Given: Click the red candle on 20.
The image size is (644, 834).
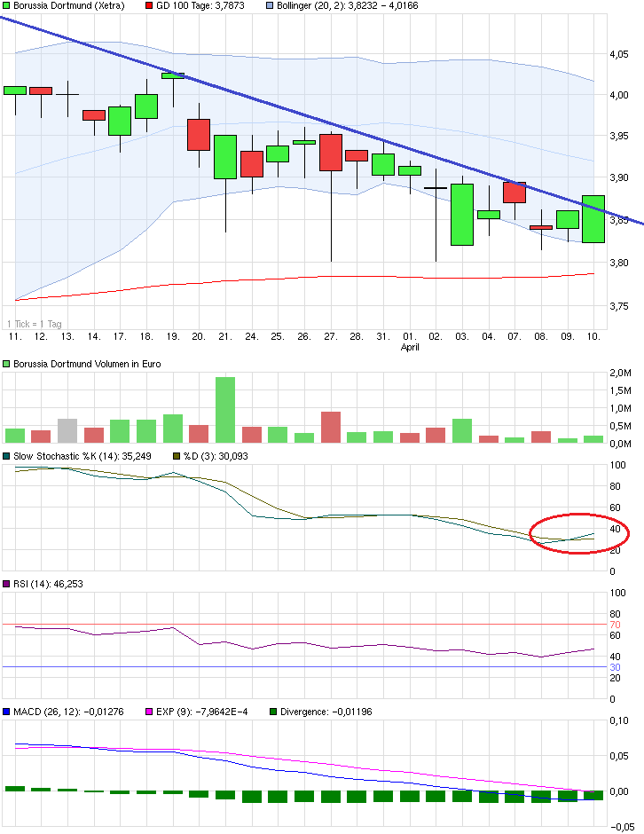Looking at the screenshot, I should [x=199, y=135].
